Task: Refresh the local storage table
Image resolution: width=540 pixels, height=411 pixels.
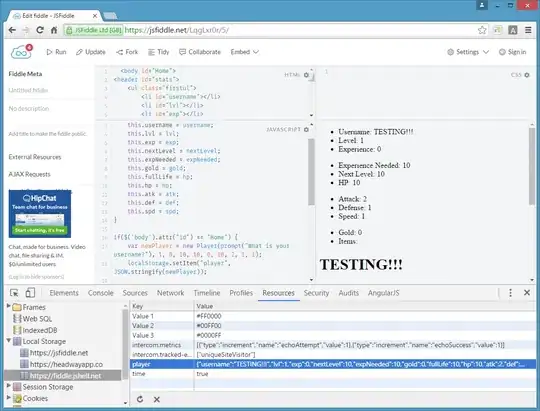Action: click(x=140, y=399)
